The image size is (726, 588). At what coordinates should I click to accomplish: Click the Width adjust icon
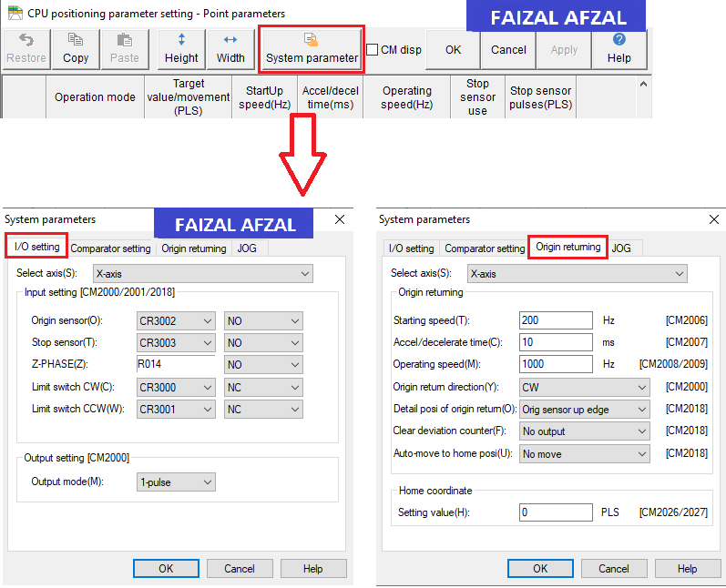(x=230, y=49)
